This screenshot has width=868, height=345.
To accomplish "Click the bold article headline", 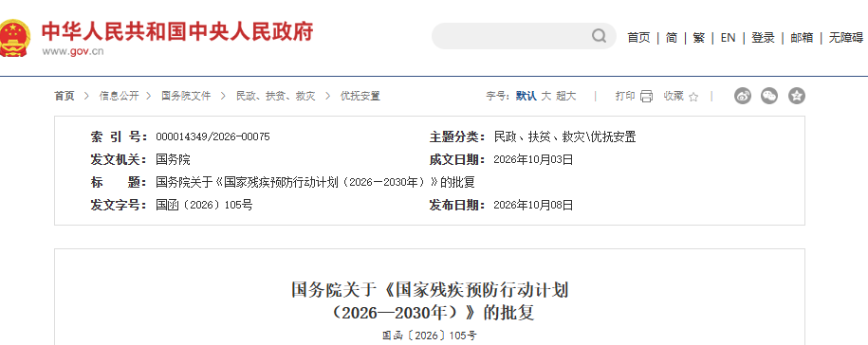I will click(430, 301).
